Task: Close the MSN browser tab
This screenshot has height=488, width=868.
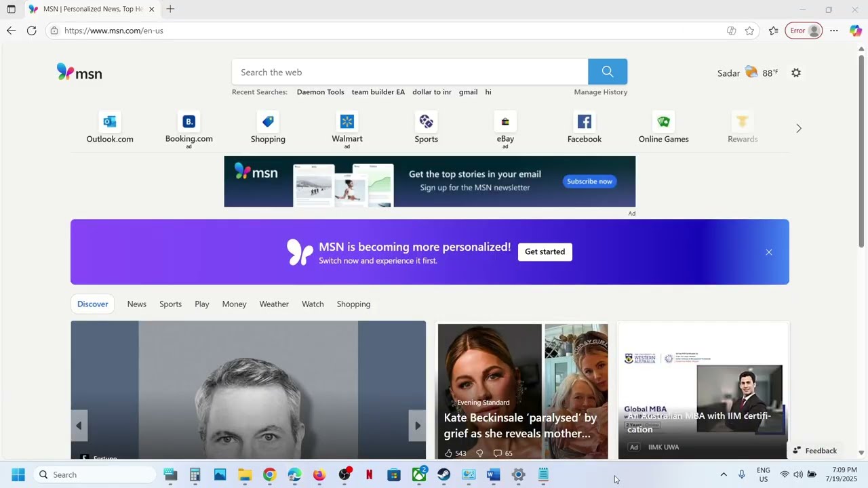Action: tap(151, 9)
